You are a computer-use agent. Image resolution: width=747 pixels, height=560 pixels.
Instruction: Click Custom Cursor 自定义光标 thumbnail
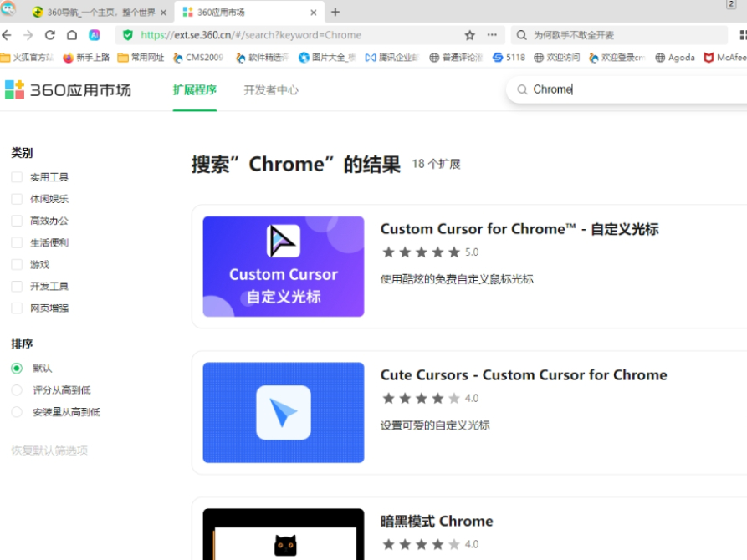[x=284, y=266]
